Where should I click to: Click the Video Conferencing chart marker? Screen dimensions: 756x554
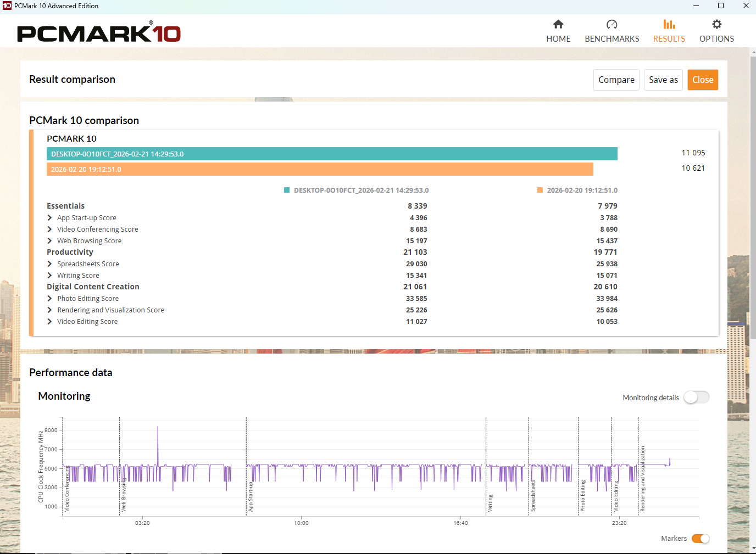pos(67,489)
